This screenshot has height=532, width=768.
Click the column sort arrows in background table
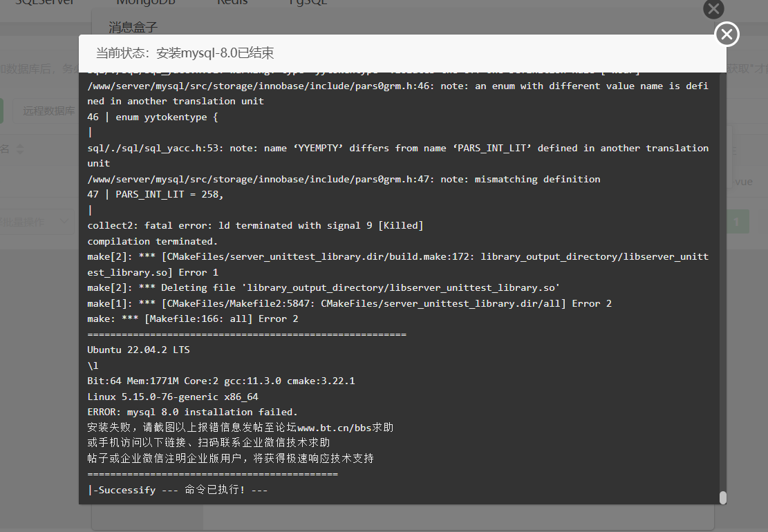[19, 149]
